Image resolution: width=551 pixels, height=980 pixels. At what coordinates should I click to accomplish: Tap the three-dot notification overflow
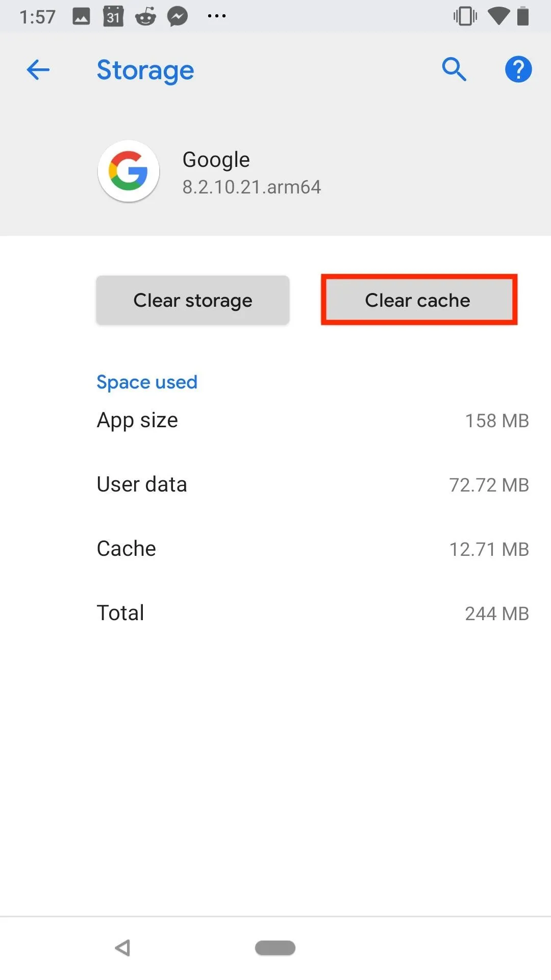tap(217, 16)
